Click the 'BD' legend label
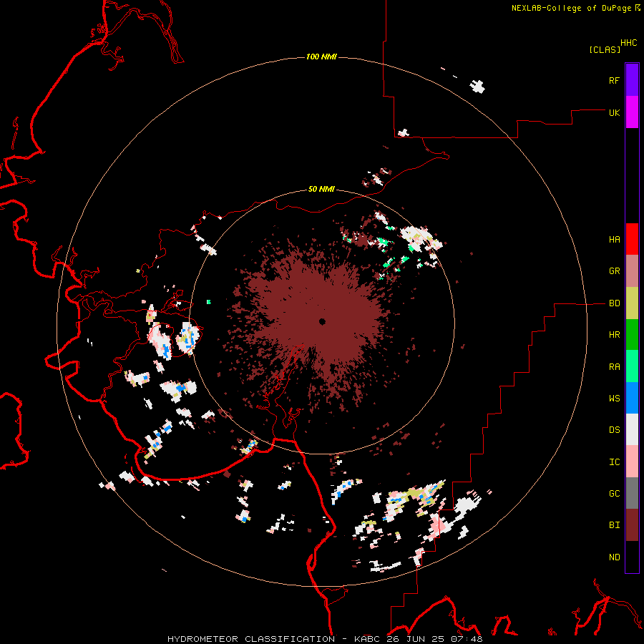This screenshot has height=644, width=644. pyautogui.click(x=614, y=303)
